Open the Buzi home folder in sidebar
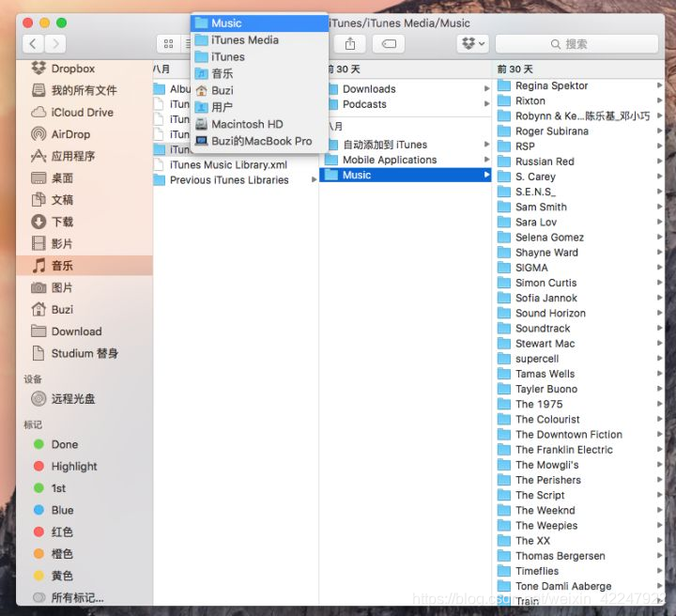Image resolution: width=676 pixels, height=616 pixels. click(84, 310)
